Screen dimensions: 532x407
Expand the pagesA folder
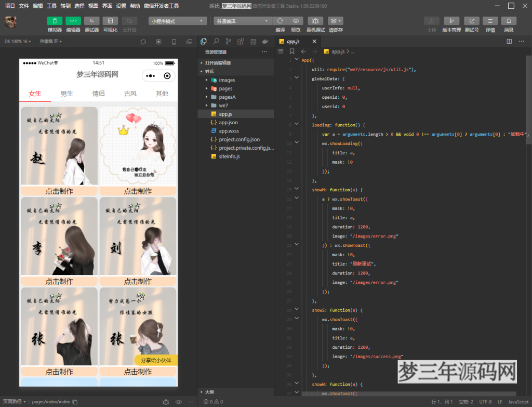227,97
